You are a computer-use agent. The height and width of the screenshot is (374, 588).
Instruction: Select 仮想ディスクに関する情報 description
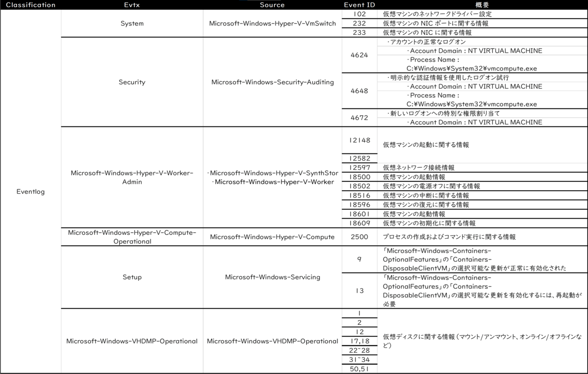coord(483,341)
